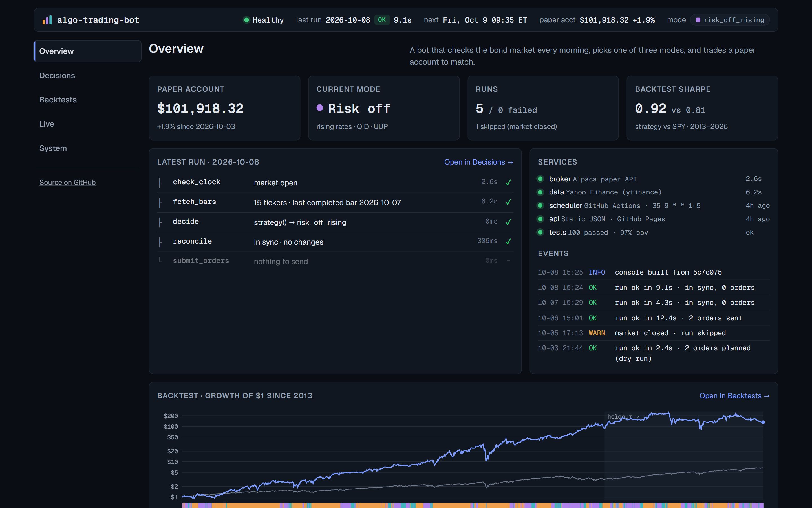This screenshot has width=812, height=508.
Task: Click the WARN 'market closed · run skipped' event
Action: tap(654, 333)
